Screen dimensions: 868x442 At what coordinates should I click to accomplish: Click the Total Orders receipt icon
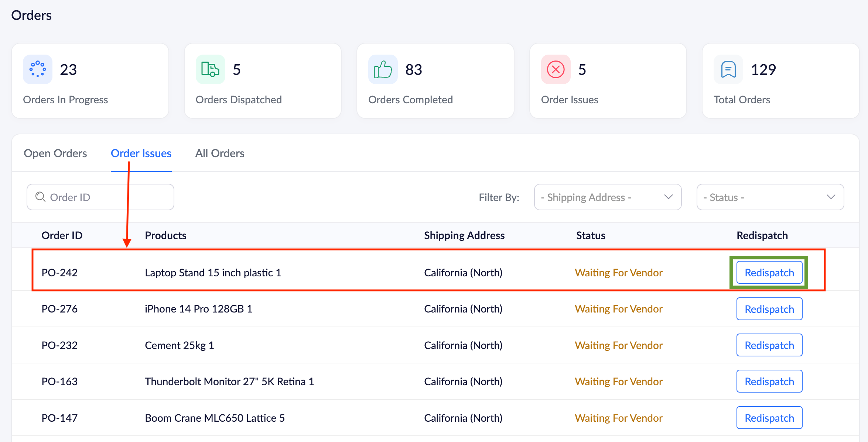tap(728, 69)
